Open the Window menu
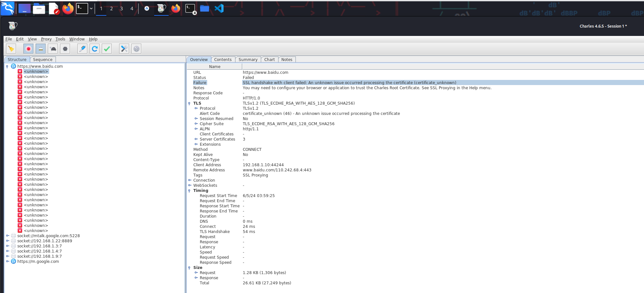The image size is (644, 293). coord(77,39)
